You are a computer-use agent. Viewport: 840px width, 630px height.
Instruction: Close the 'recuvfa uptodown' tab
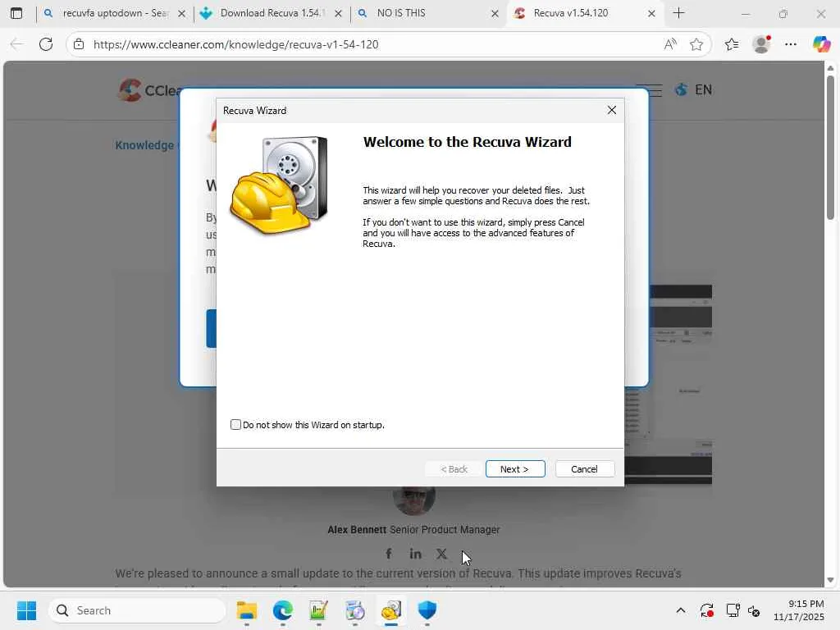[x=181, y=13]
